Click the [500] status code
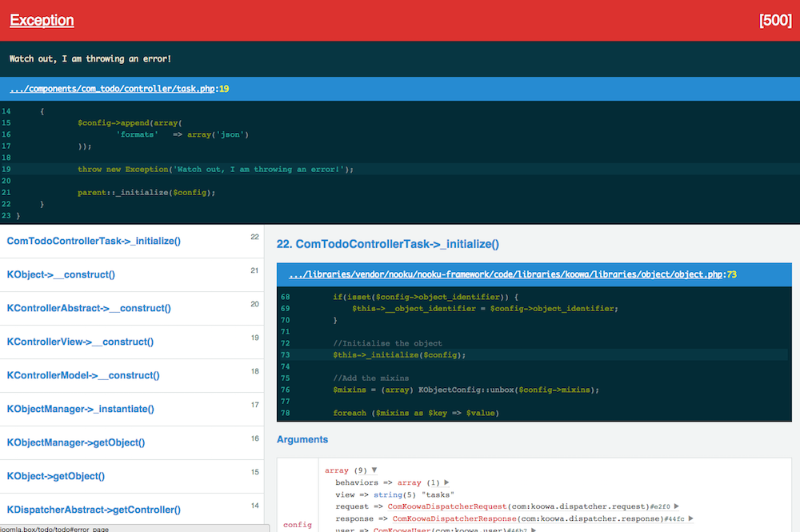This screenshot has height=532, width=800. tap(775, 21)
